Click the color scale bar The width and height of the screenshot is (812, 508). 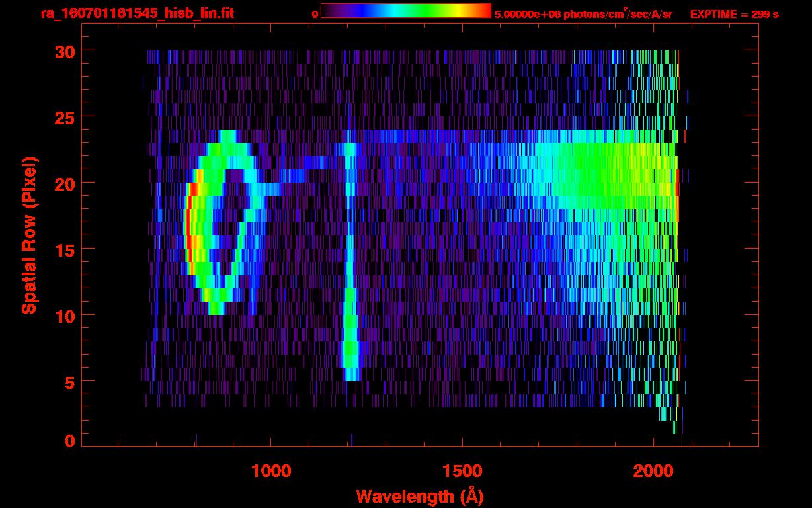tap(406, 11)
